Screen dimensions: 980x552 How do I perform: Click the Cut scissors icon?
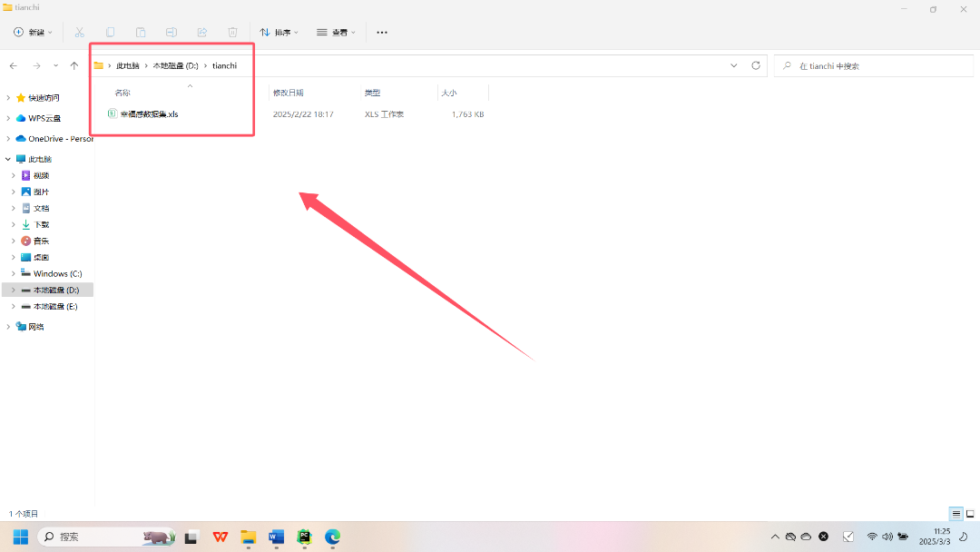pyautogui.click(x=79, y=32)
